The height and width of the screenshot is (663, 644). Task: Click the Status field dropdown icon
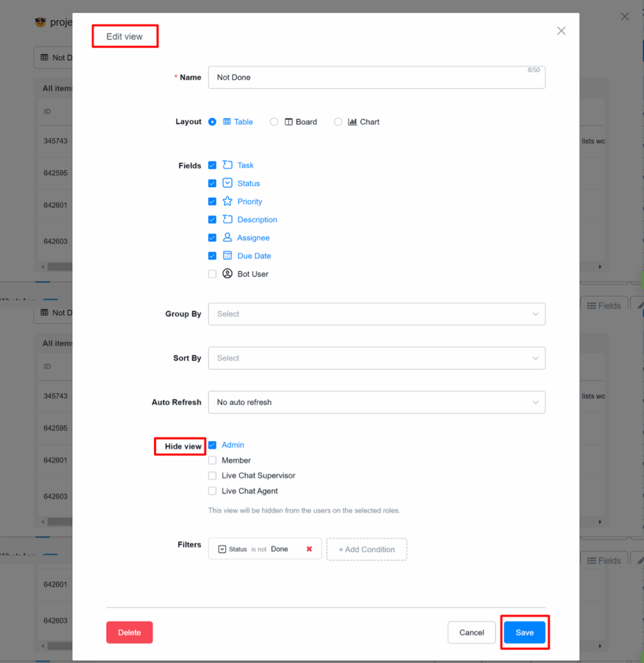[x=227, y=183]
